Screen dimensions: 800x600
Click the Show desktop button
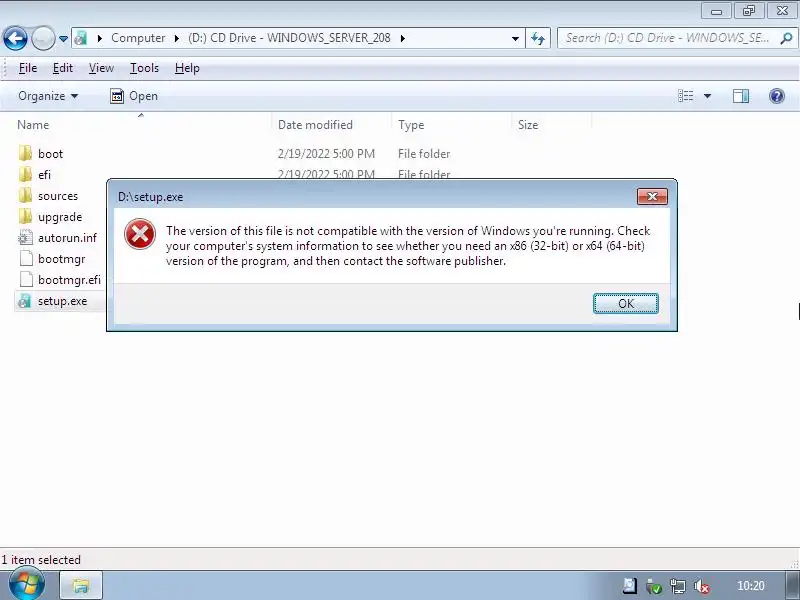[793, 585]
